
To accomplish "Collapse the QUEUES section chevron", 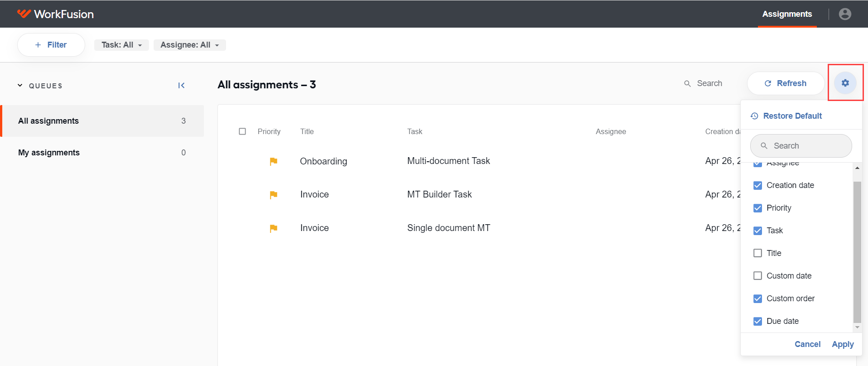I will (20, 85).
